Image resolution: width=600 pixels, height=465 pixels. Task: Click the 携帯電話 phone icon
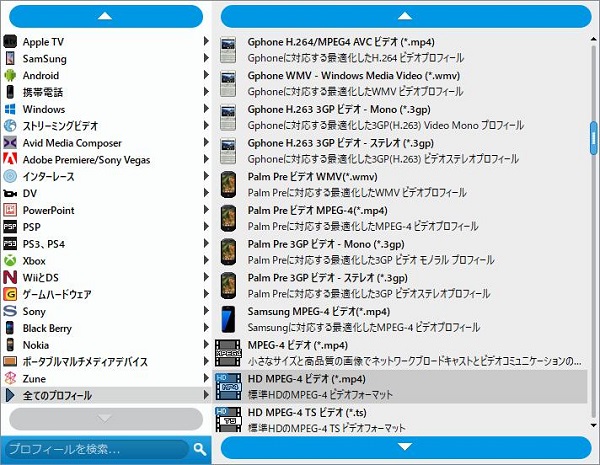pyautogui.click(x=10, y=92)
